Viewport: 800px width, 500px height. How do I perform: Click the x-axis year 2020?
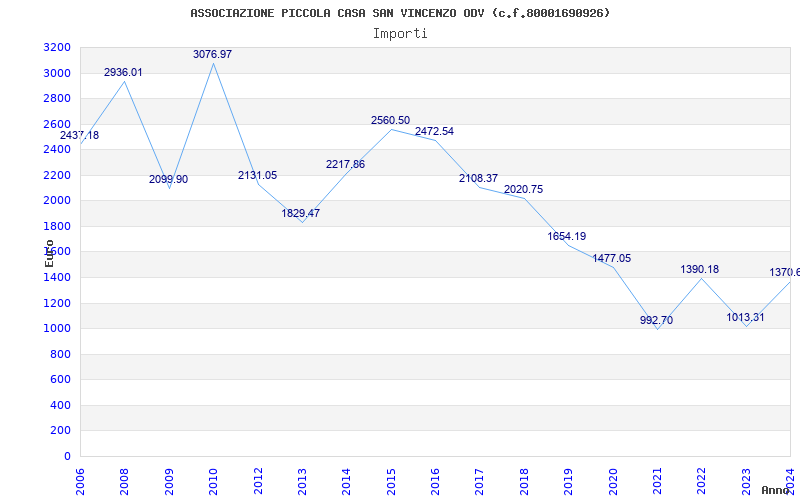click(613, 481)
